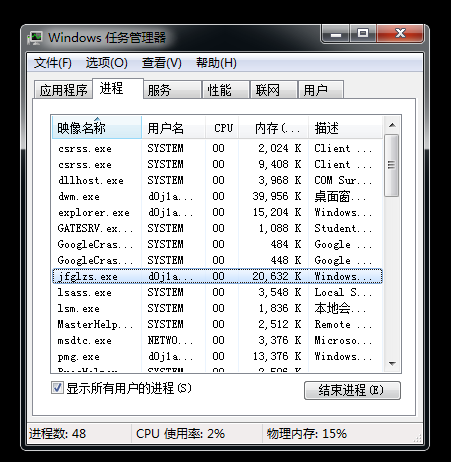Image resolution: width=451 pixels, height=462 pixels.
Task: Click the 15,204 K memory value
Action: pos(277,212)
